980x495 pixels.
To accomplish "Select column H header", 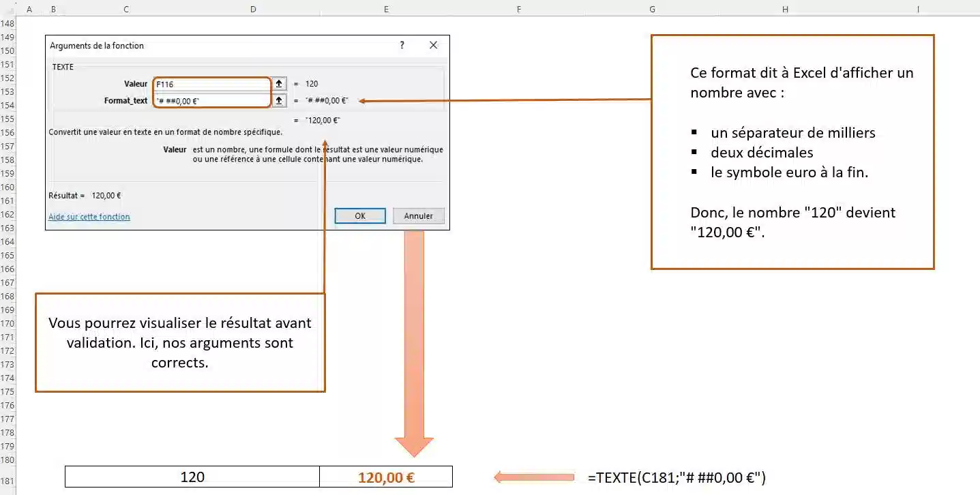I will [x=785, y=9].
